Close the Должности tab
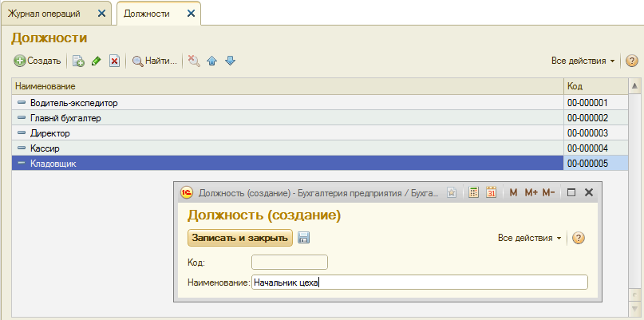Screen dimensions: 644x320 tap(190, 13)
